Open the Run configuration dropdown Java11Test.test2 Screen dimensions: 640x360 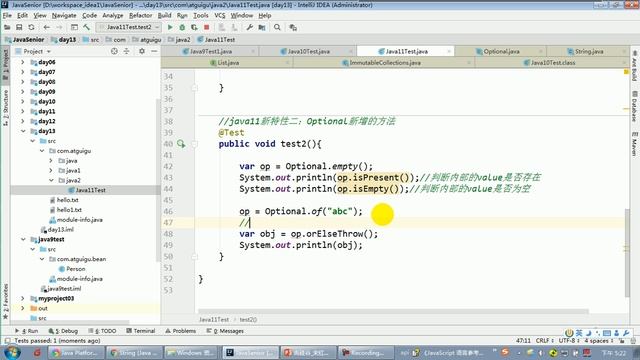129,27
